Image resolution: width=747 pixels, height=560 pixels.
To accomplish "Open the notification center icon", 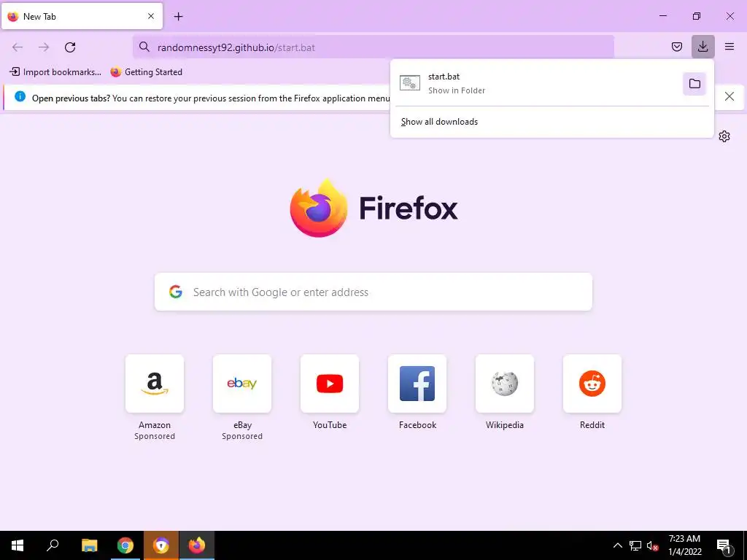I will pyautogui.click(x=724, y=546).
